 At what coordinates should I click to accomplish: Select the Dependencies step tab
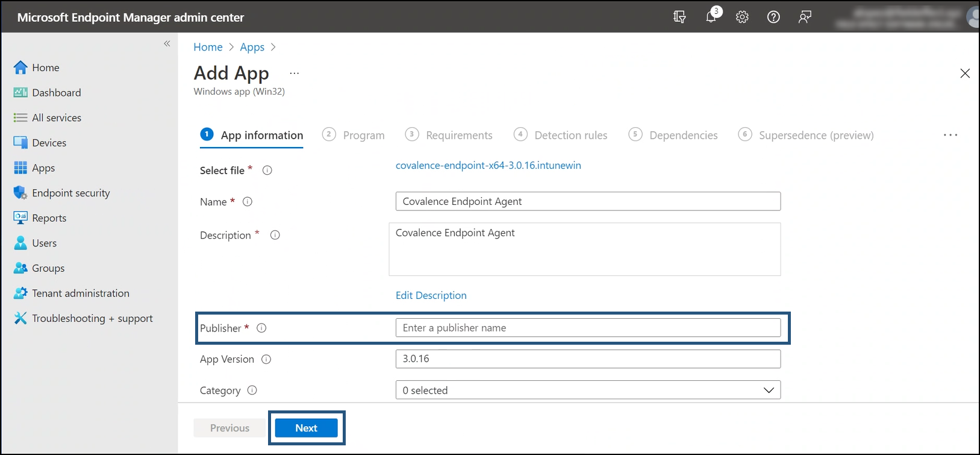click(673, 135)
